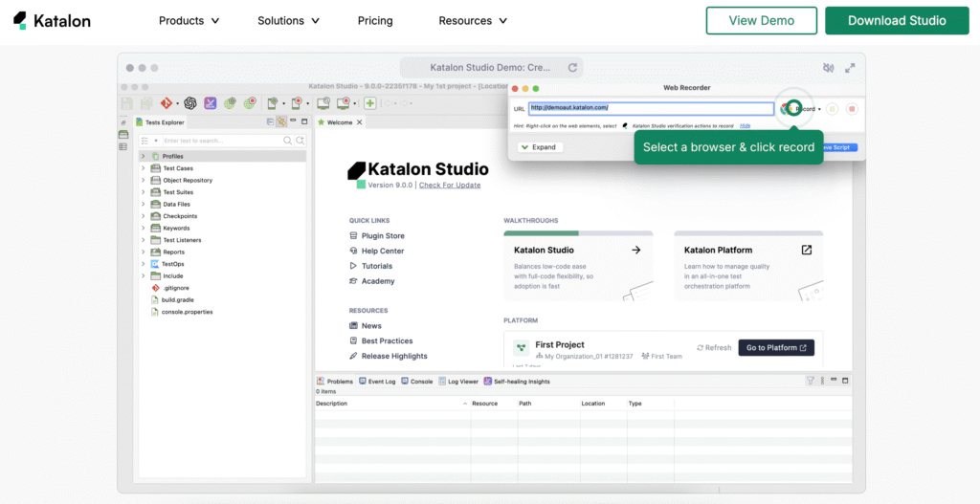Click the Spy Web globe icon

pyautogui.click(x=230, y=103)
